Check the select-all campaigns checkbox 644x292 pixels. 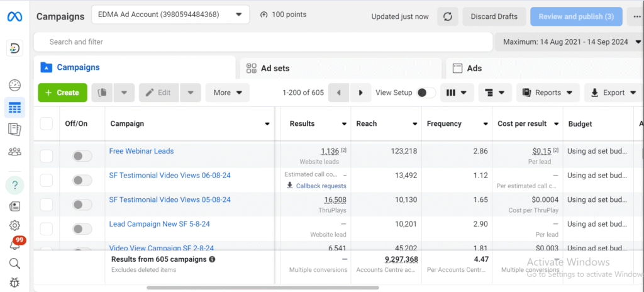pyautogui.click(x=47, y=124)
